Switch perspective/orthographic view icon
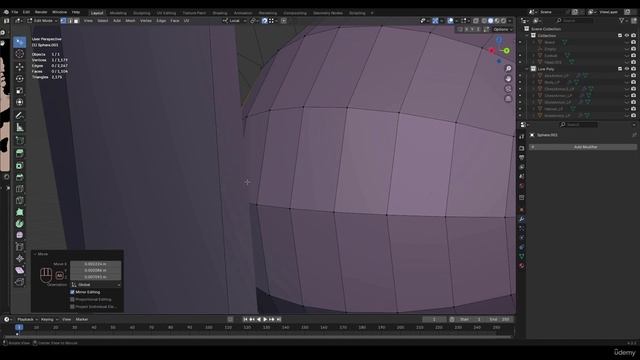This screenshot has width=640, height=360. tap(508, 98)
